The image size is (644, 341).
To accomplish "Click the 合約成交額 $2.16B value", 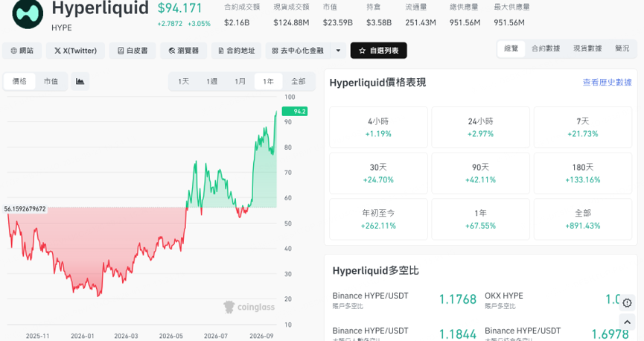I will coord(237,22).
